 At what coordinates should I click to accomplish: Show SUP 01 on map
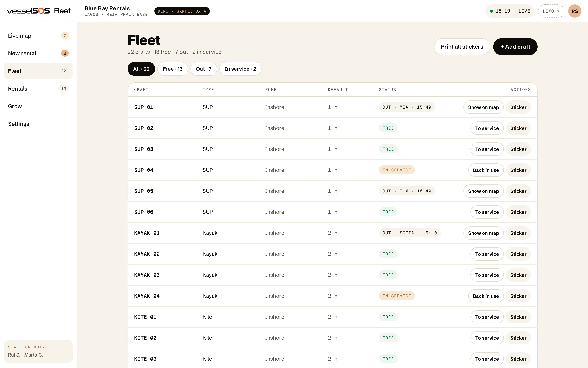[483, 107]
